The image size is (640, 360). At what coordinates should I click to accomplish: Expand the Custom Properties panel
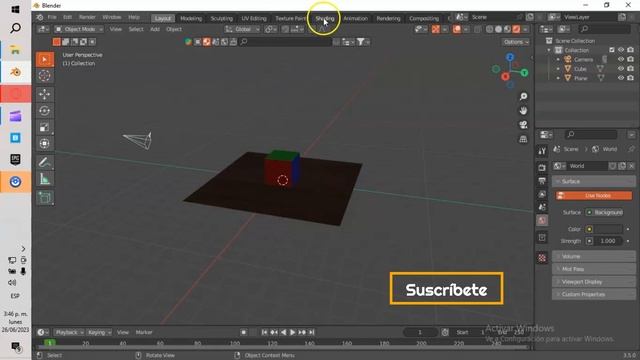(x=594, y=294)
